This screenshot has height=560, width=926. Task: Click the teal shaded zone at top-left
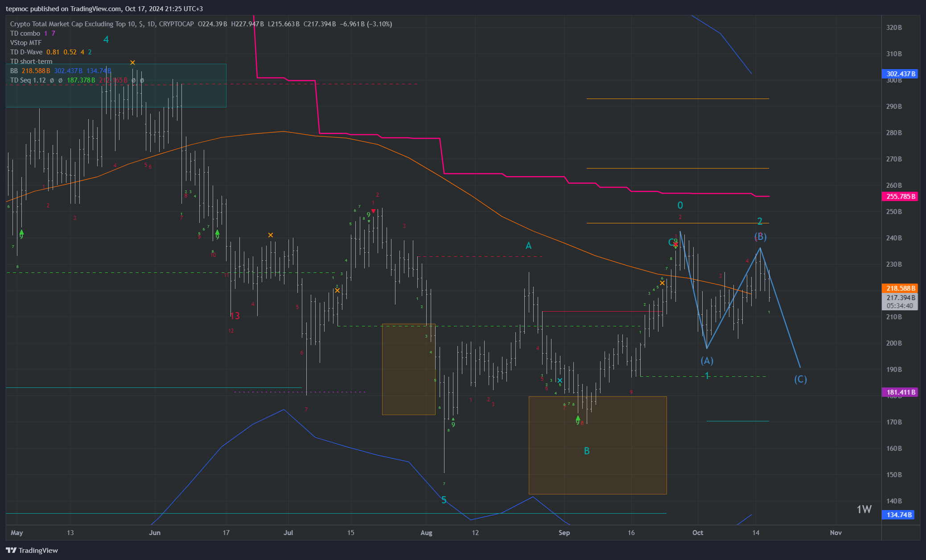[x=116, y=86]
